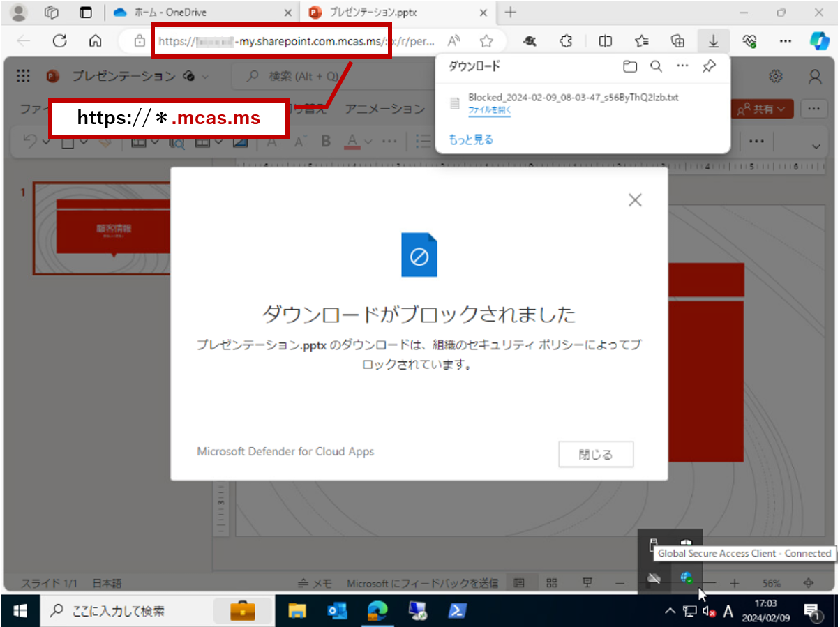Open File Explorer from the taskbar

[x=297, y=612]
